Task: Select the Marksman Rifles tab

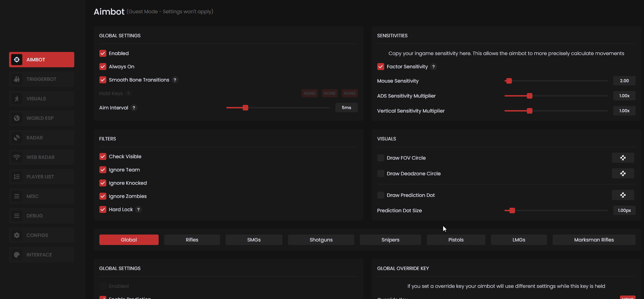Action: [x=594, y=240]
